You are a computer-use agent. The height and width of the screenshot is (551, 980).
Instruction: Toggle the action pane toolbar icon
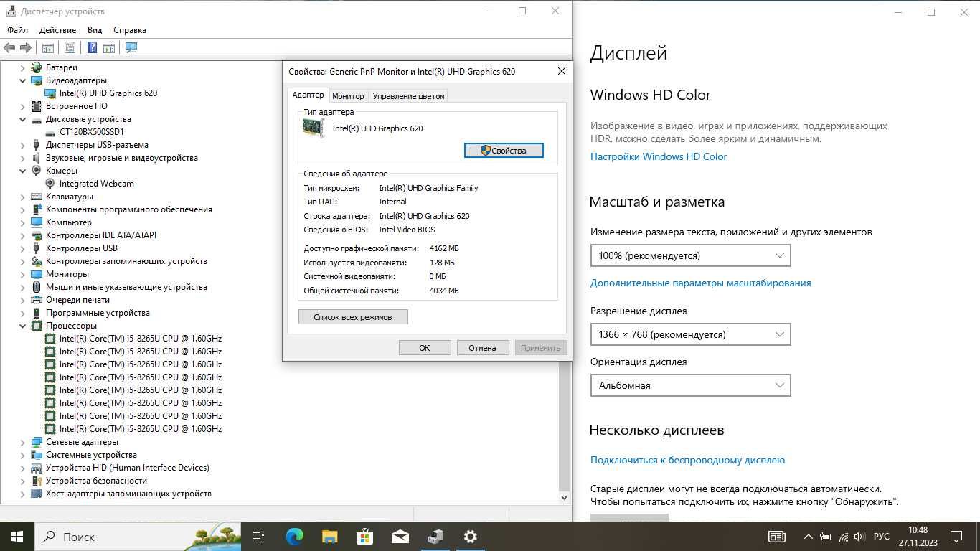pyautogui.click(x=109, y=47)
